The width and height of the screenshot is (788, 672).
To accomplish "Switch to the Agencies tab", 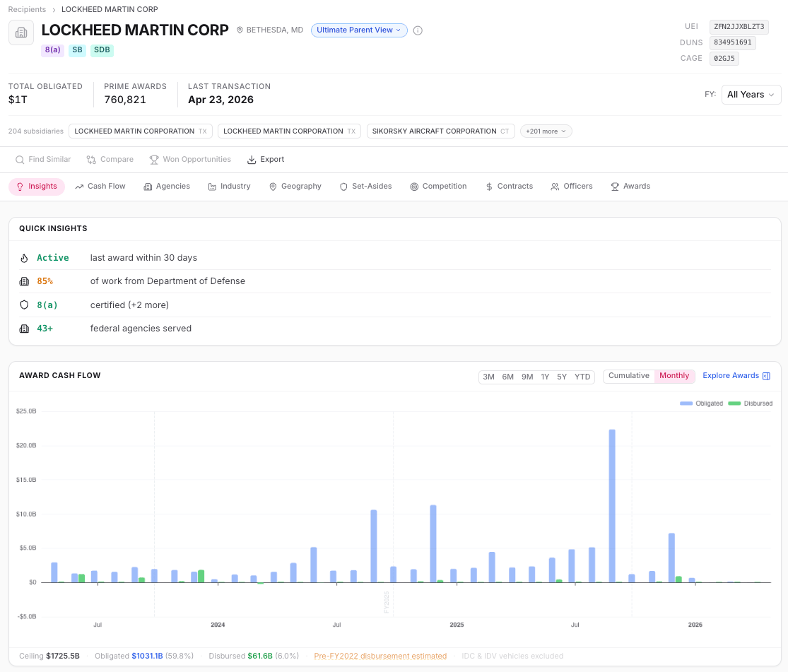I will (x=167, y=187).
